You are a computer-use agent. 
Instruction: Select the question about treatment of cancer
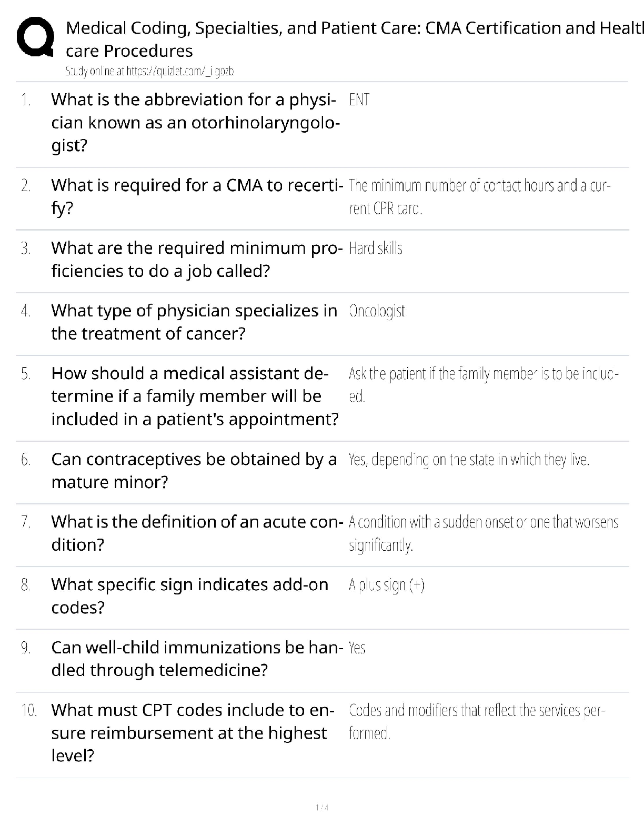coord(194,322)
